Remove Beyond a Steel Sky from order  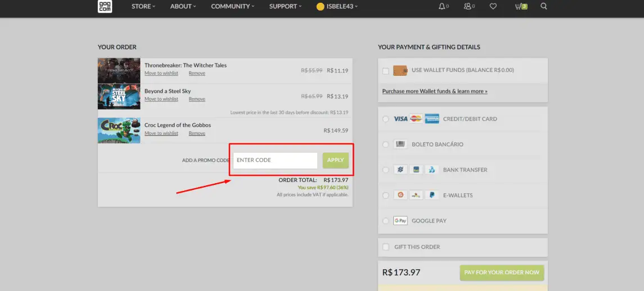tap(197, 99)
